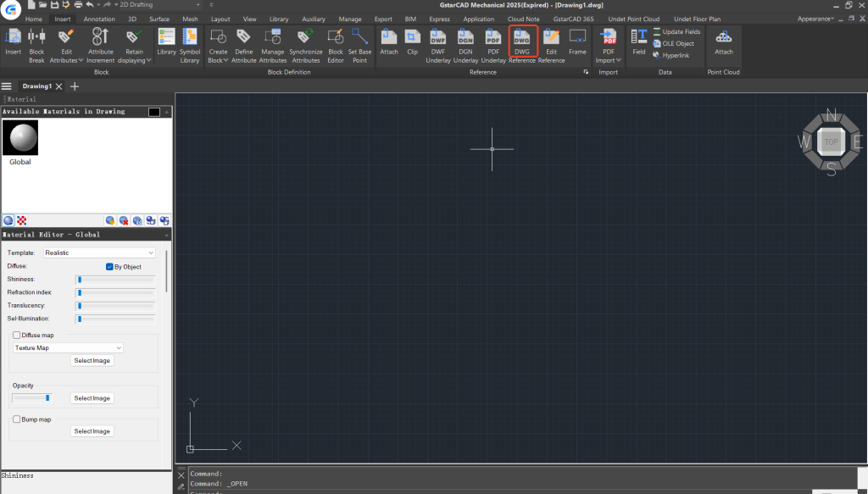
Task: Launch the Block Editor
Action: (x=336, y=46)
